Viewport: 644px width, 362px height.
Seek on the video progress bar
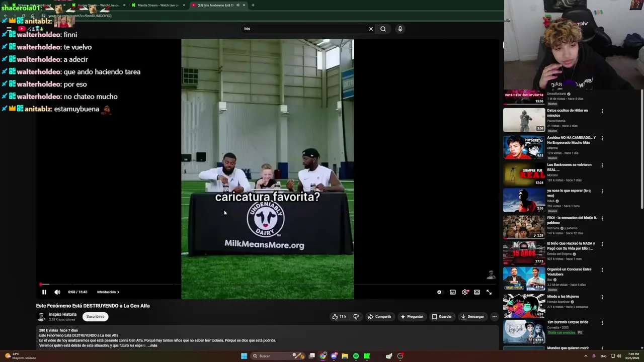click(267, 285)
